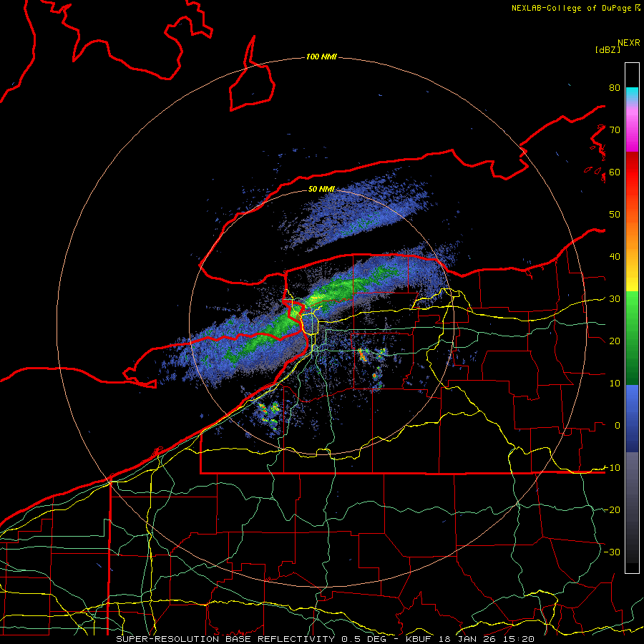The height and width of the screenshot is (644, 644).
Task: Click the Super-Resolution Base Reflectivity caption text
Action: click(x=225, y=639)
